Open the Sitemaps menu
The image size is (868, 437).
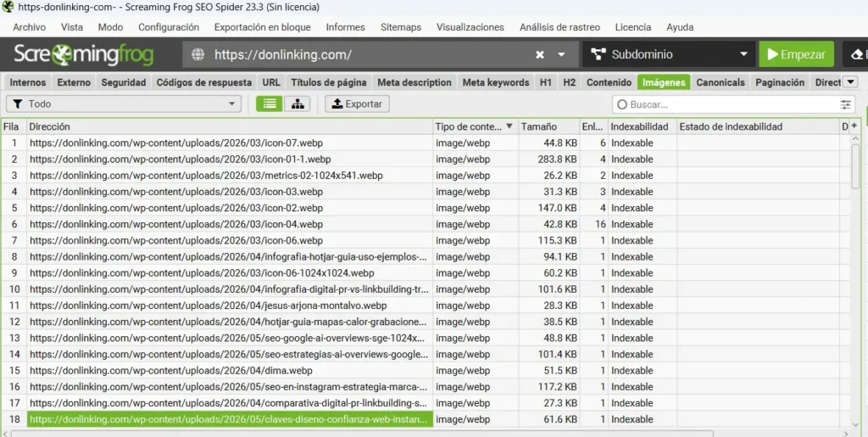click(x=401, y=27)
